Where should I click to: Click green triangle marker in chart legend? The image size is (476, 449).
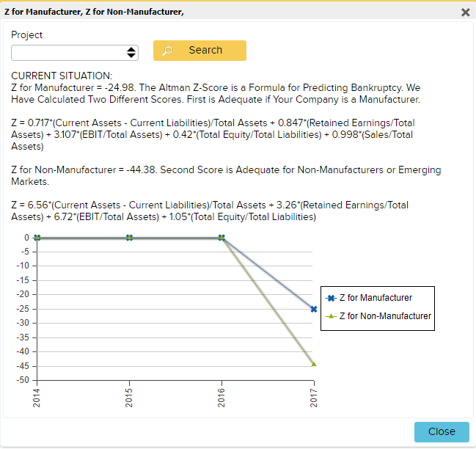coord(330,316)
